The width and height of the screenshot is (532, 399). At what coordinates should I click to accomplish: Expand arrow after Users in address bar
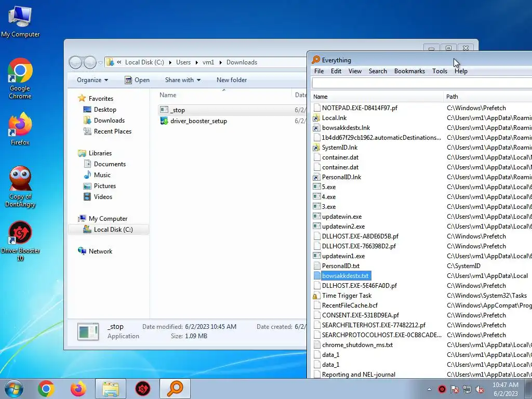tap(197, 62)
